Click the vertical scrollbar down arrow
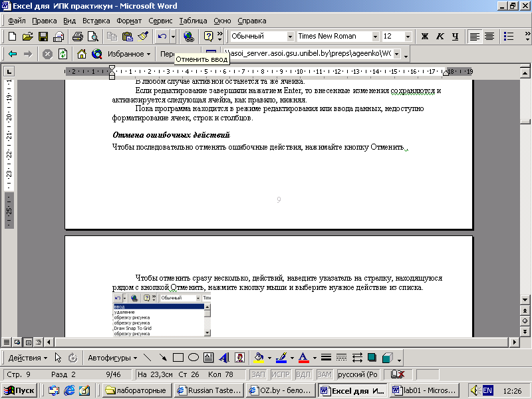The image size is (532, 399). [x=525, y=300]
